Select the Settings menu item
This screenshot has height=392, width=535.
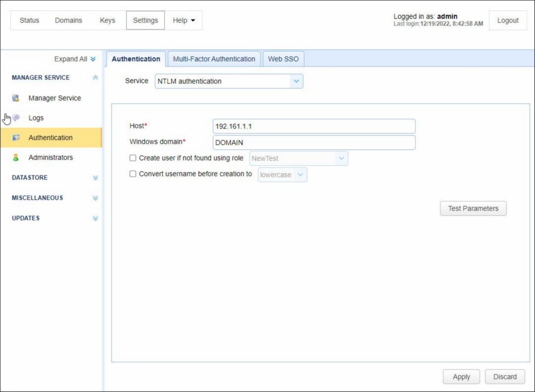pos(145,20)
